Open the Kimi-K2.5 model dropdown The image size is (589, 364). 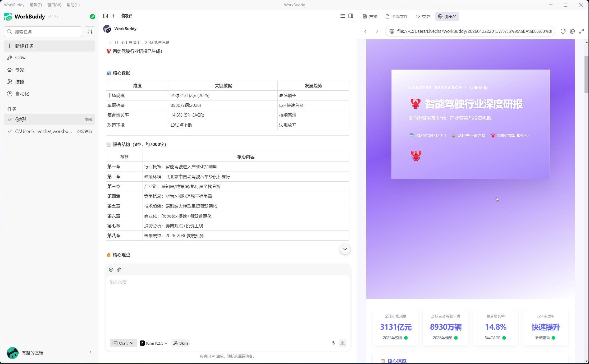tap(154, 343)
